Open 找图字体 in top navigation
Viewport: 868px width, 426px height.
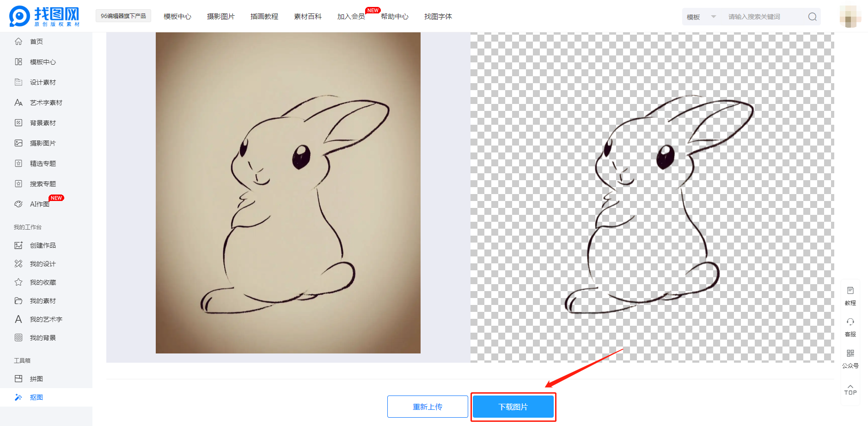coord(438,17)
